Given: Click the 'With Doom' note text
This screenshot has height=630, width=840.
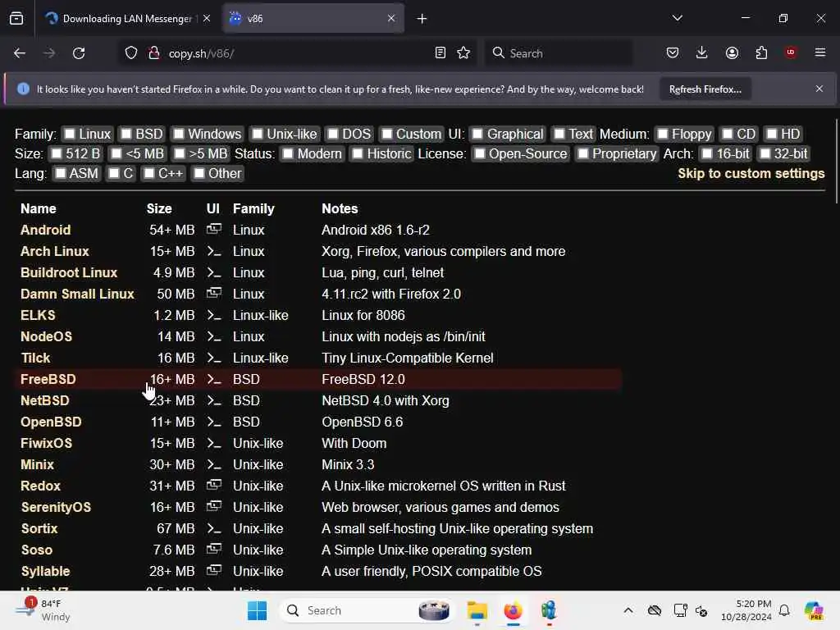Looking at the screenshot, I should click(x=354, y=444).
